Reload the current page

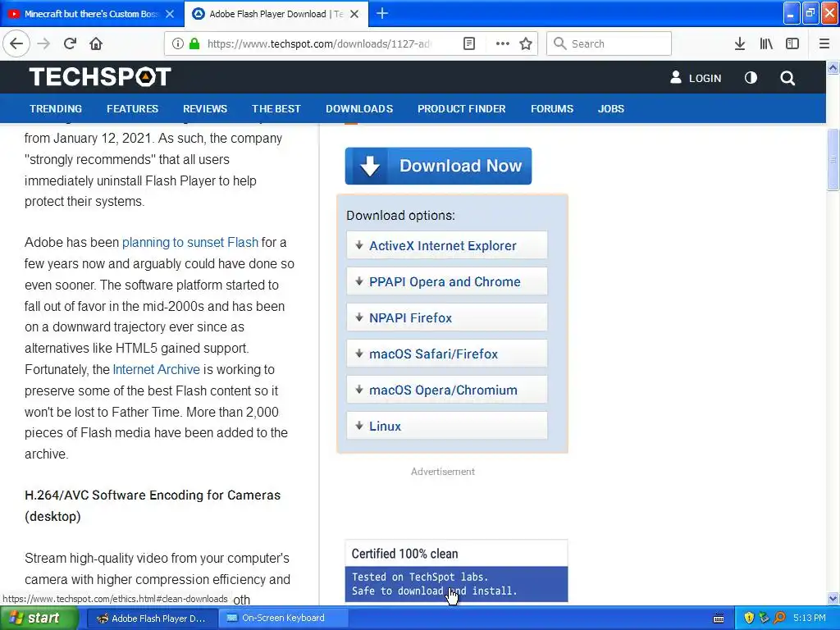coord(70,43)
